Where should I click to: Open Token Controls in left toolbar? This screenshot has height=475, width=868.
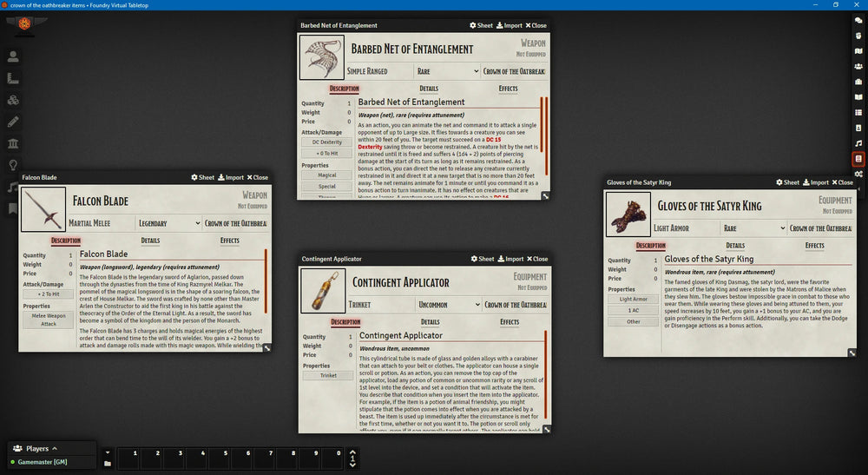click(x=13, y=57)
